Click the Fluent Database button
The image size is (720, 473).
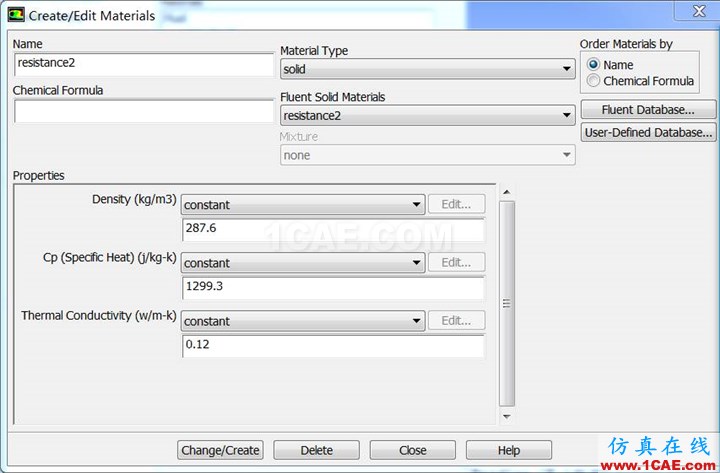pos(648,110)
